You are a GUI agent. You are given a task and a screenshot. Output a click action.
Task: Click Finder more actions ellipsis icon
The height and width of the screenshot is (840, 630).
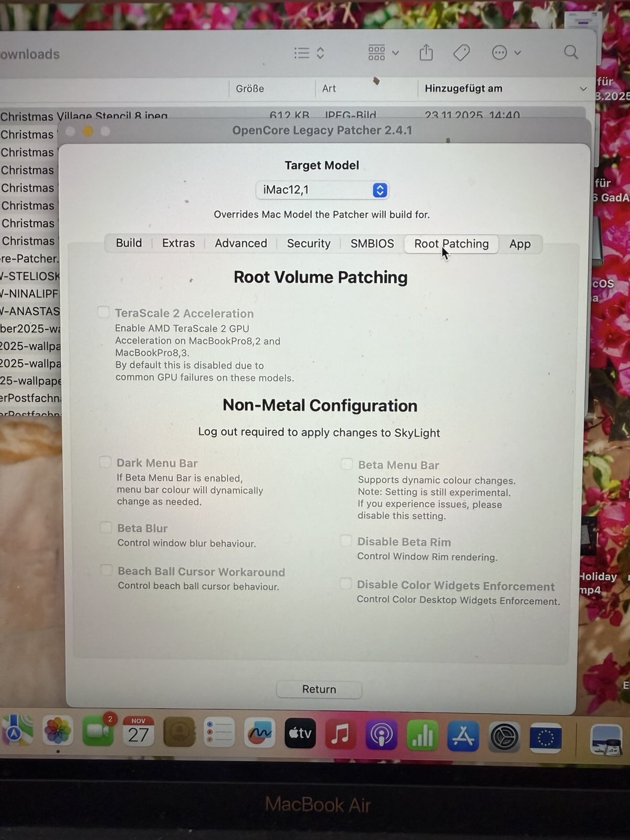click(x=499, y=52)
